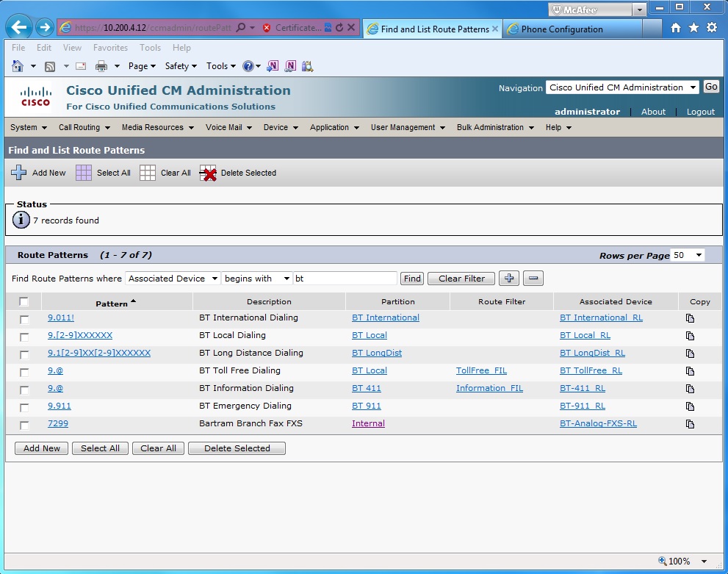
Task: Click the bottom Delete Selected button
Action: tap(237, 448)
